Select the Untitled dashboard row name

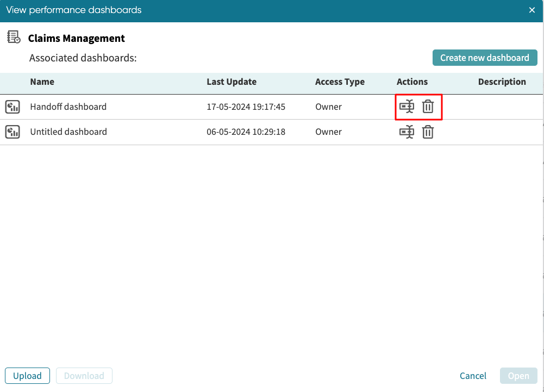click(x=68, y=132)
